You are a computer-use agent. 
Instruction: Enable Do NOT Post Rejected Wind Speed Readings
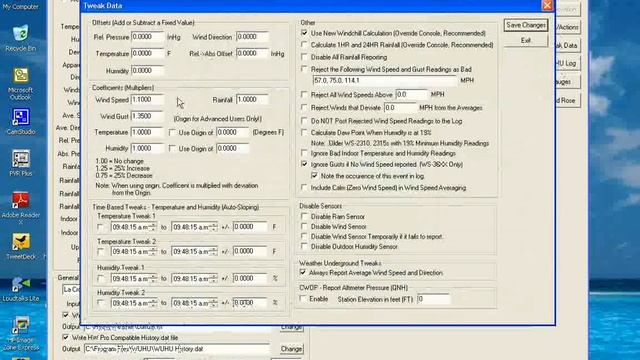(x=304, y=121)
